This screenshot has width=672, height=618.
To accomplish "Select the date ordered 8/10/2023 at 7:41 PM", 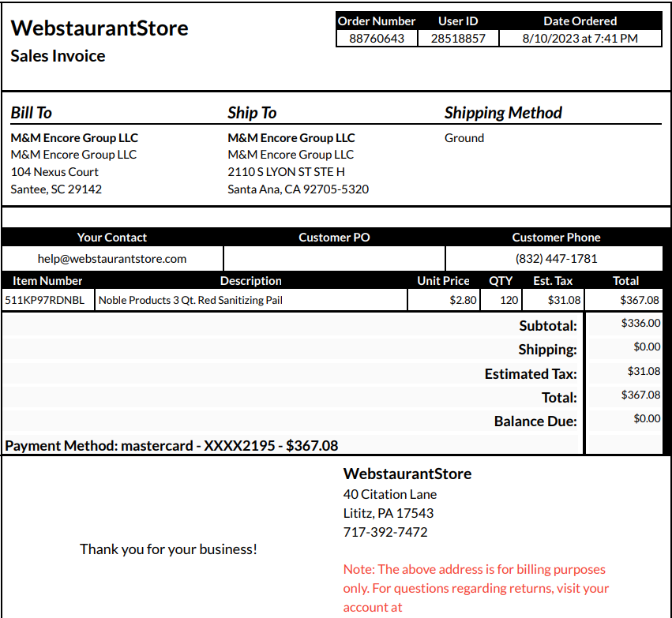I will click(580, 39).
